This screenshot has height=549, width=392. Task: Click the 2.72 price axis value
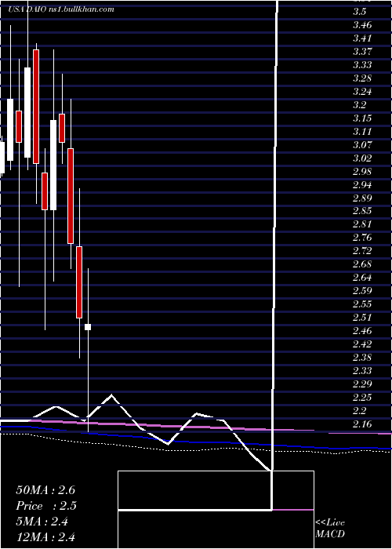coord(362,251)
